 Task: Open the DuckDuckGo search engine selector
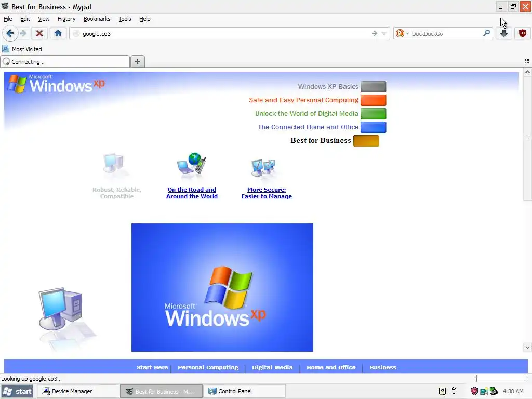point(402,33)
